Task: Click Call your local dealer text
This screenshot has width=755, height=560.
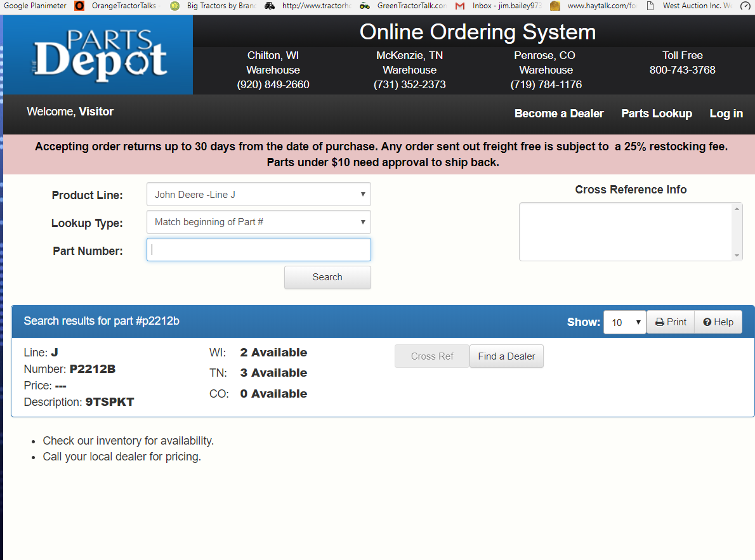Action: pyautogui.click(x=122, y=457)
